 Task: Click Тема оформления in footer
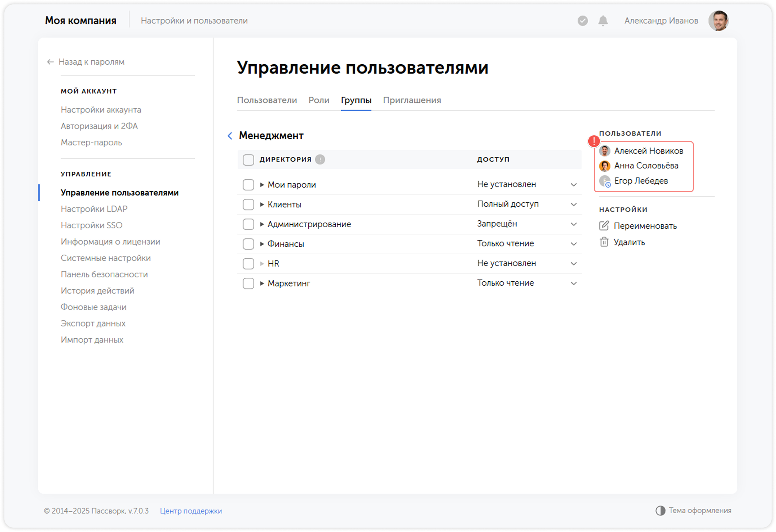pyautogui.click(x=693, y=510)
